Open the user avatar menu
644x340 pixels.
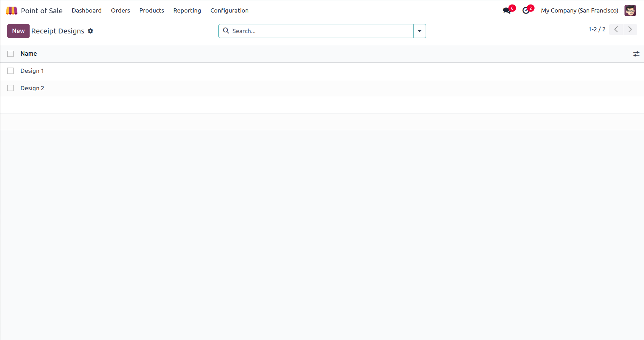pyautogui.click(x=630, y=10)
